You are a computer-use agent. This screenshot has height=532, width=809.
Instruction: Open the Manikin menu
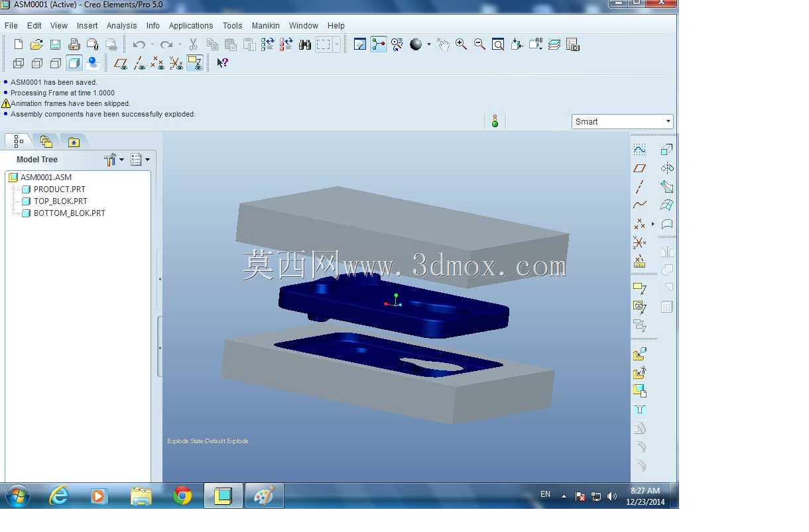tap(265, 26)
